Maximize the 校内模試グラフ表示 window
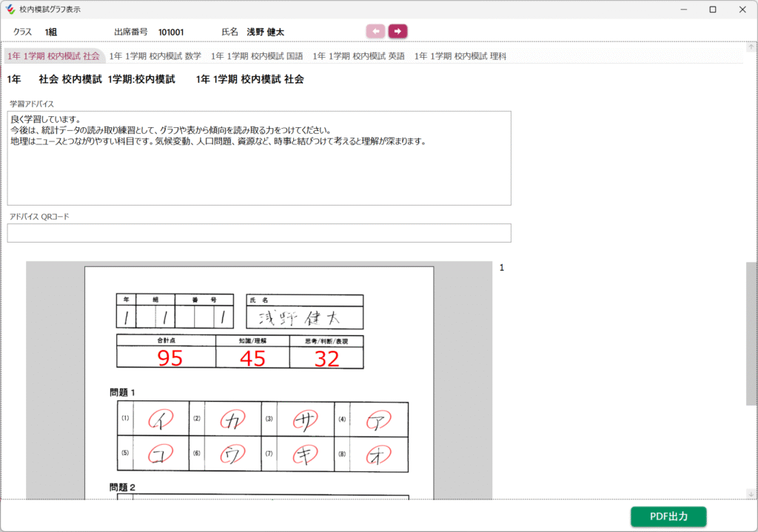Image resolution: width=758 pixels, height=532 pixels. 712,10
